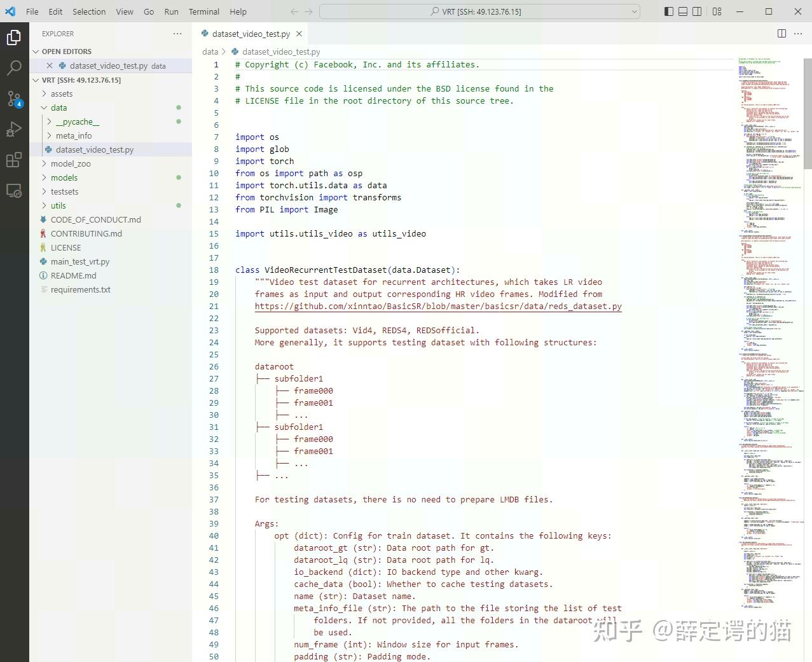
Task: Click the data breadcrumb segment
Action: (x=210, y=52)
